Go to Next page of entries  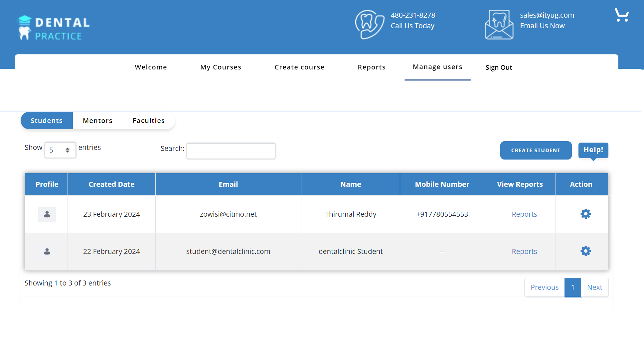(x=594, y=287)
